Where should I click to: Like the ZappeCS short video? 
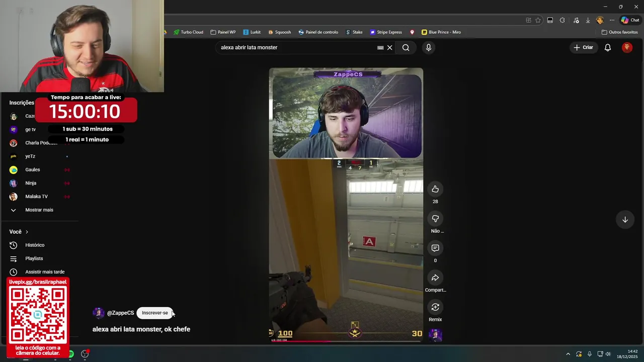435,189
